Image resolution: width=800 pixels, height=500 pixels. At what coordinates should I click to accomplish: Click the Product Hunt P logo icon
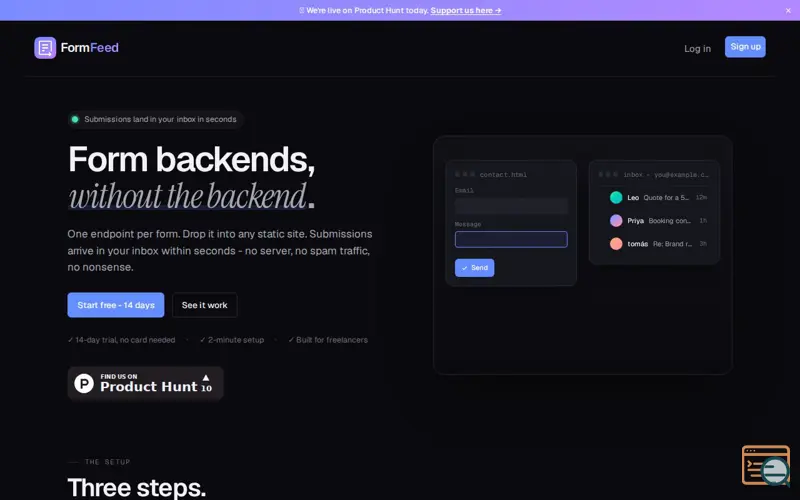pos(84,384)
